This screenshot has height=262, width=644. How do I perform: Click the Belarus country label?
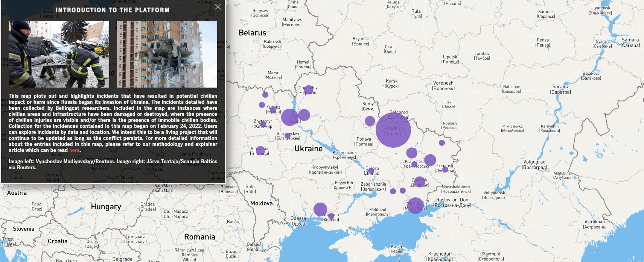(253, 33)
